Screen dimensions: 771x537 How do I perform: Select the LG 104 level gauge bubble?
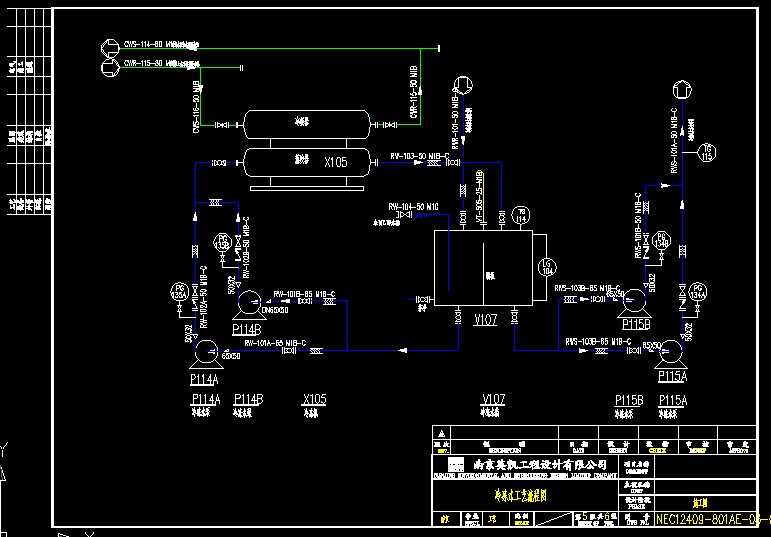547,266
